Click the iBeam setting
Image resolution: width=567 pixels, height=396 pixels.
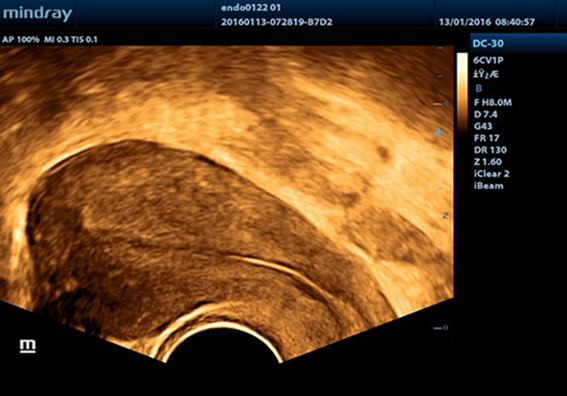pos(489,186)
